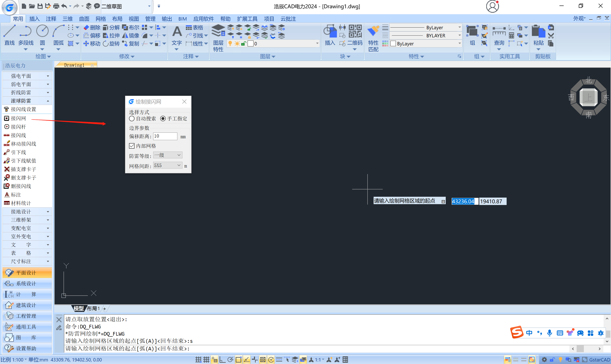Click the 偏移距离 input field

165,136
